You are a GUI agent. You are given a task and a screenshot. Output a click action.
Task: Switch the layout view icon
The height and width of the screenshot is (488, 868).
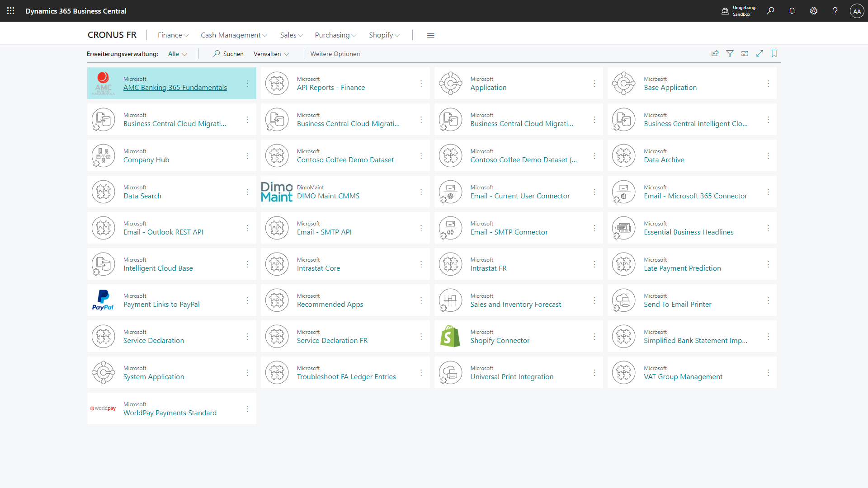(745, 53)
